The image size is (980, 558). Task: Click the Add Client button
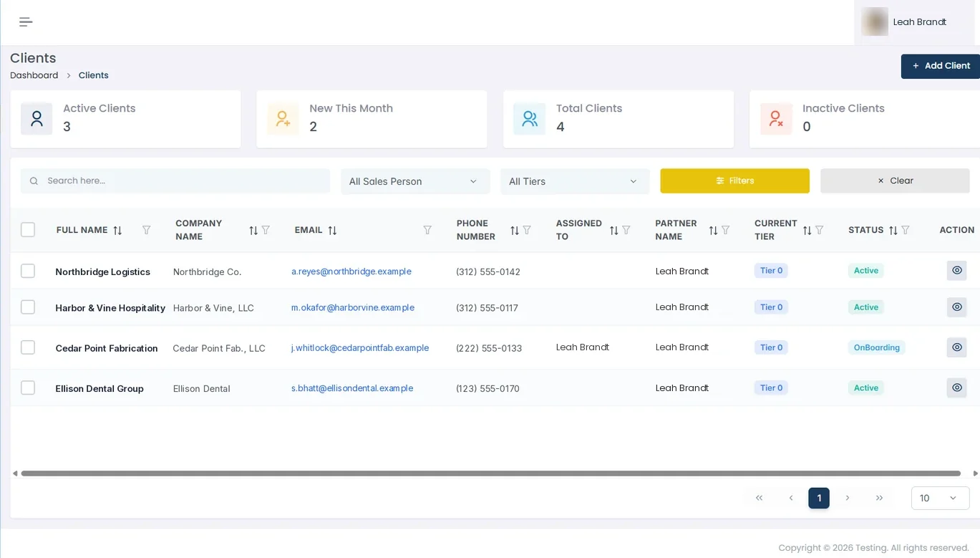(941, 66)
